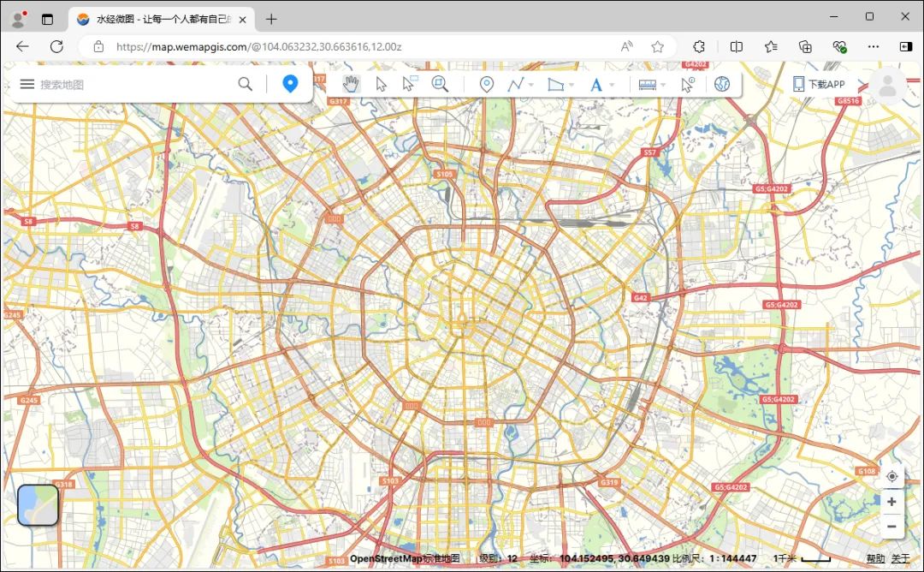Click the blue location pin button

(290, 84)
